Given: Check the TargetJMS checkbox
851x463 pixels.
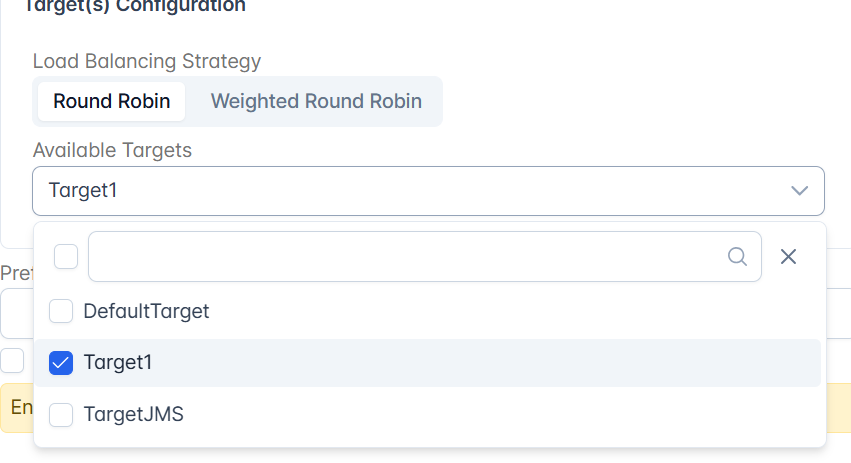Looking at the screenshot, I should 61,415.
